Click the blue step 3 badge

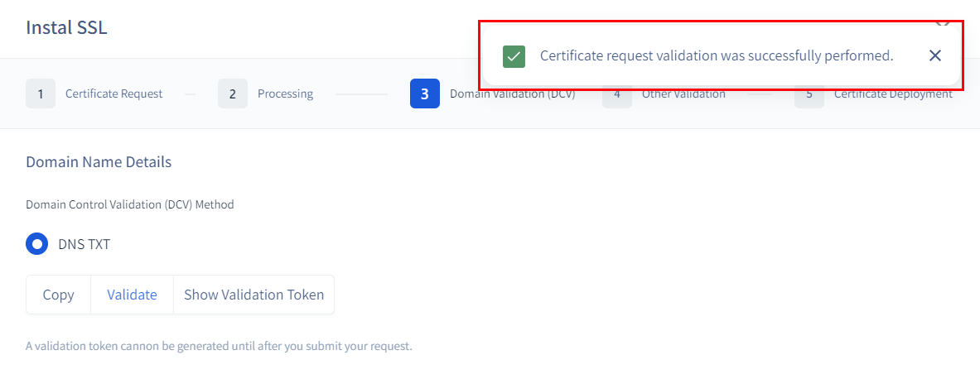pyautogui.click(x=425, y=93)
